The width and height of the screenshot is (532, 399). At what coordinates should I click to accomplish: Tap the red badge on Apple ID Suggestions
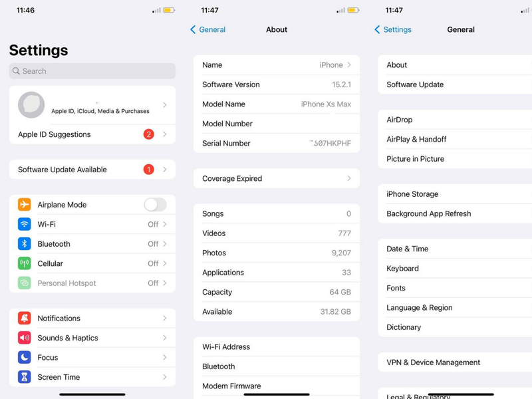148,134
